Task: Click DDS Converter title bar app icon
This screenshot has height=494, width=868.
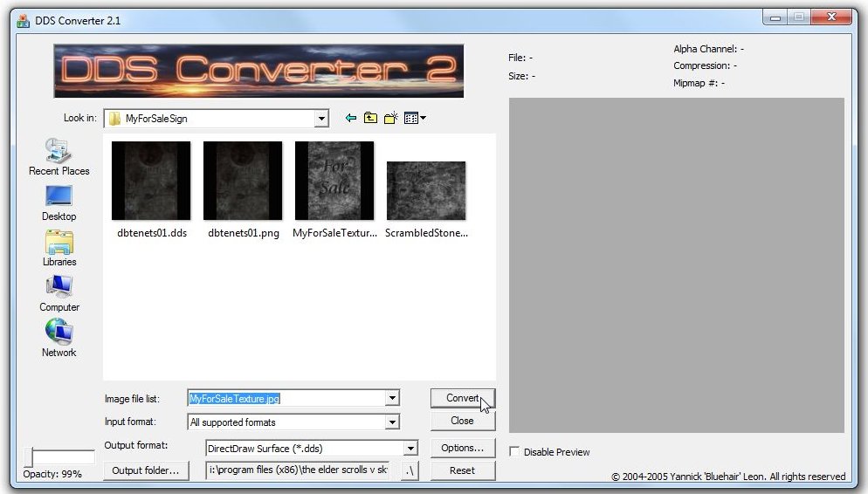Action: coord(24,21)
